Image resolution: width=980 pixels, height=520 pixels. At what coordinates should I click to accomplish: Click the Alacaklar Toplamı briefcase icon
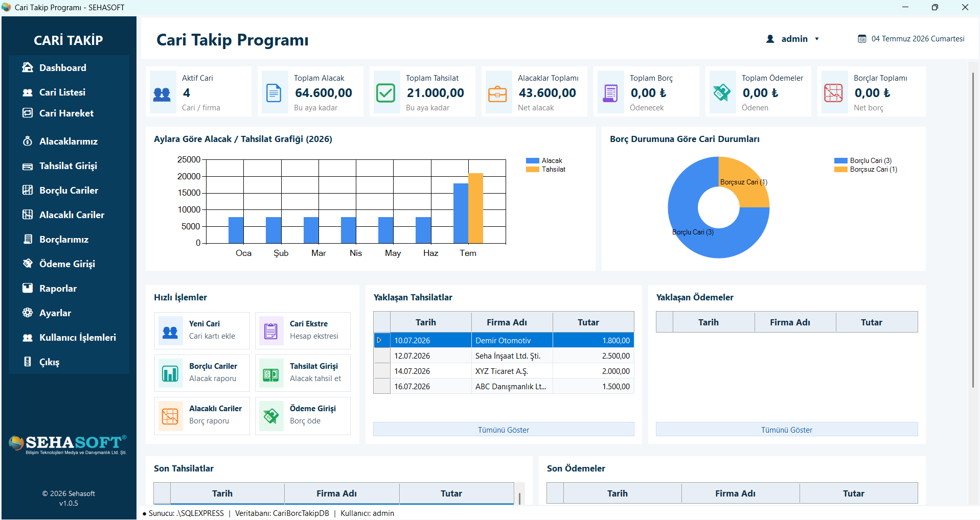[x=497, y=93]
